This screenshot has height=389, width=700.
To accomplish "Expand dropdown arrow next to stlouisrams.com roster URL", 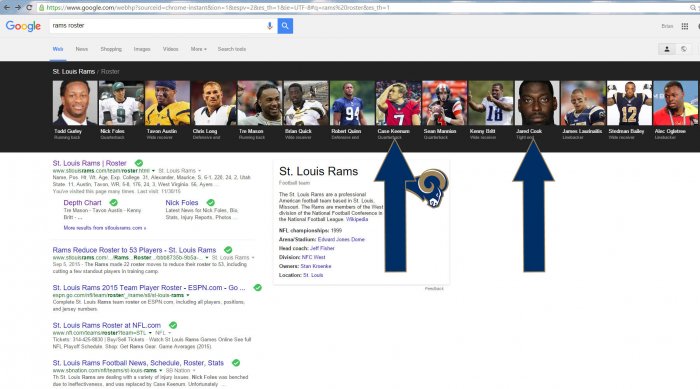I will click(x=153, y=171).
